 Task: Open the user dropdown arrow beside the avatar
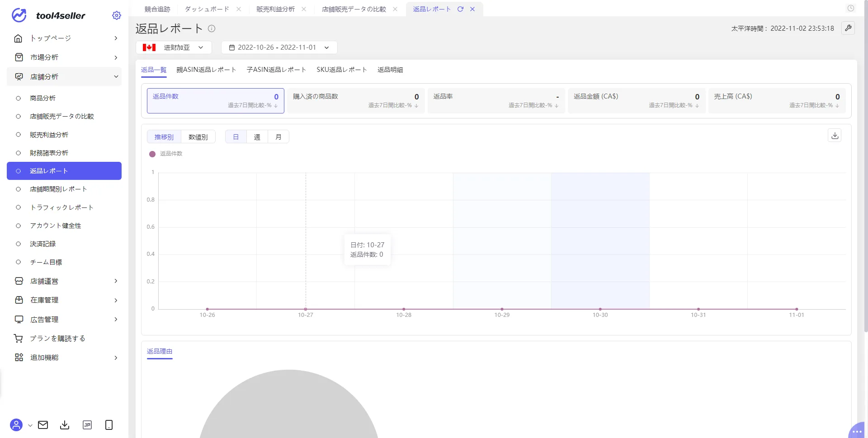pos(30,425)
